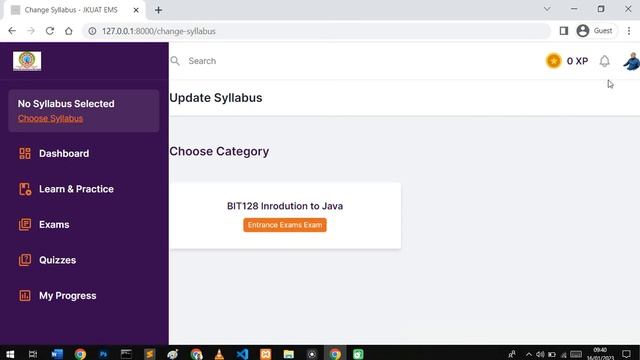640x360 pixels.
Task: Open XAMPP from taskbar
Action: pyautogui.click(x=265, y=354)
